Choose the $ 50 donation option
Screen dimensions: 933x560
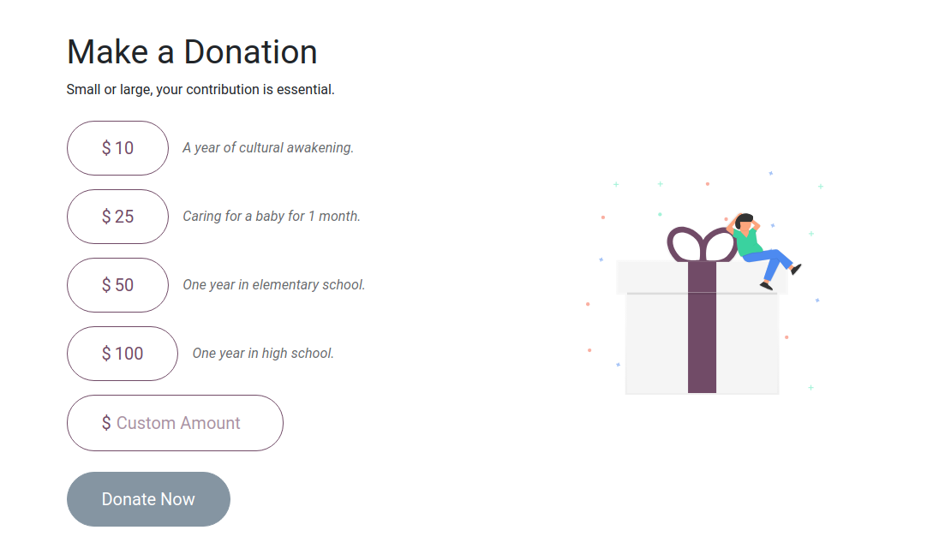(x=118, y=285)
